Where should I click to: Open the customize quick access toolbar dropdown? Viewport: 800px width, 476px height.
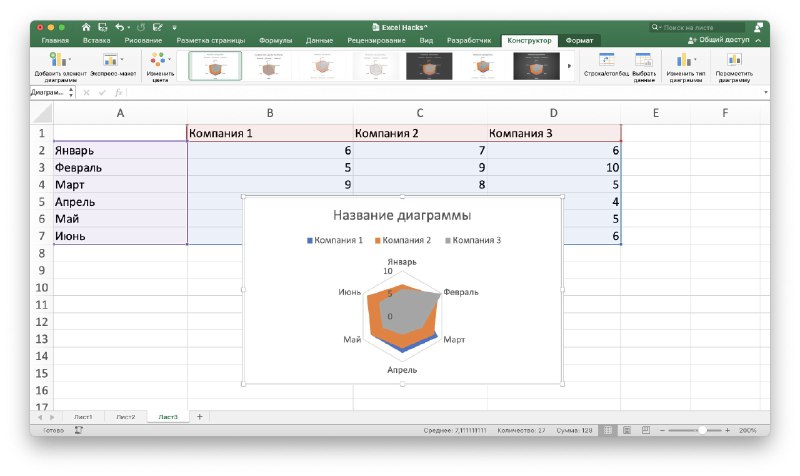[174, 28]
